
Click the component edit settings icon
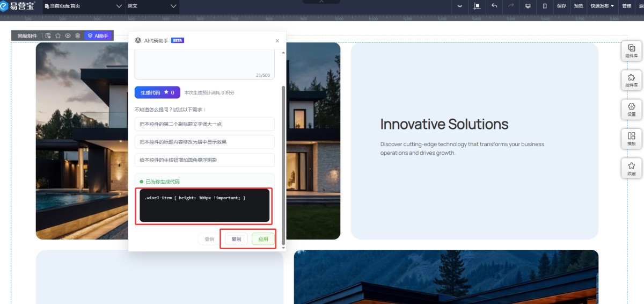(x=48, y=36)
